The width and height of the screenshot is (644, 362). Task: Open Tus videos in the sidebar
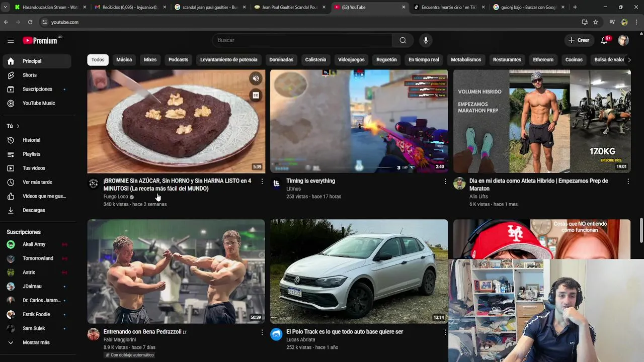(x=37, y=168)
